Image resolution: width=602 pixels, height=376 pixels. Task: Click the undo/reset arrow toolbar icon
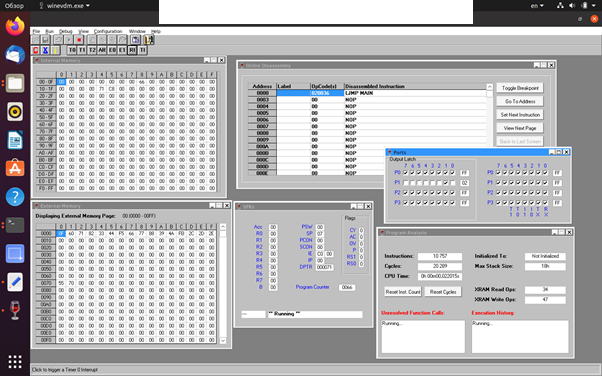[58, 40]
